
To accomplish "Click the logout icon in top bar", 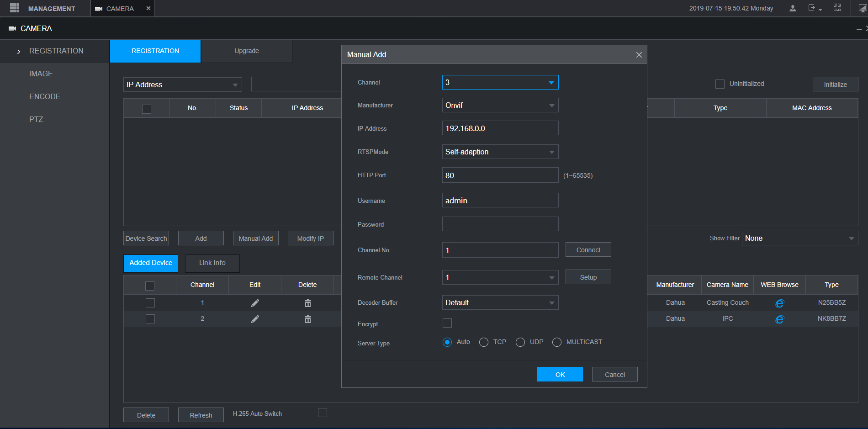I will [x=812, y=8].
